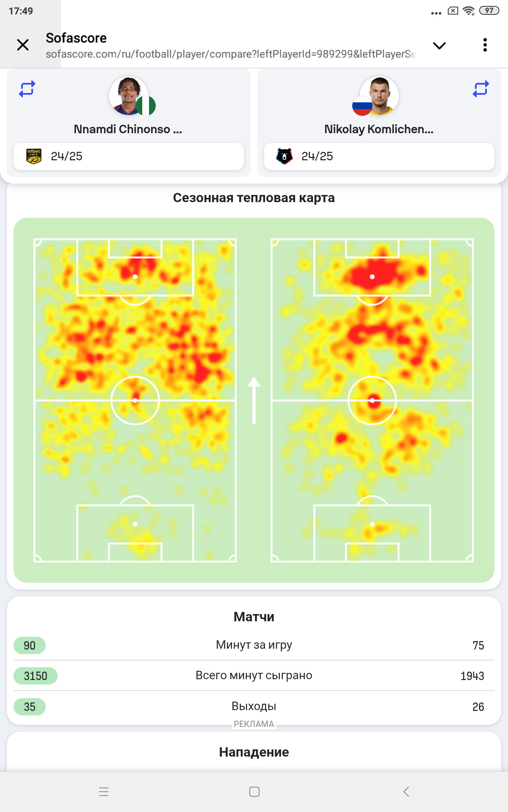Screen dimensions: 508x812
Task: Tap the efbet league logo icon
Action: click(34, 156)
